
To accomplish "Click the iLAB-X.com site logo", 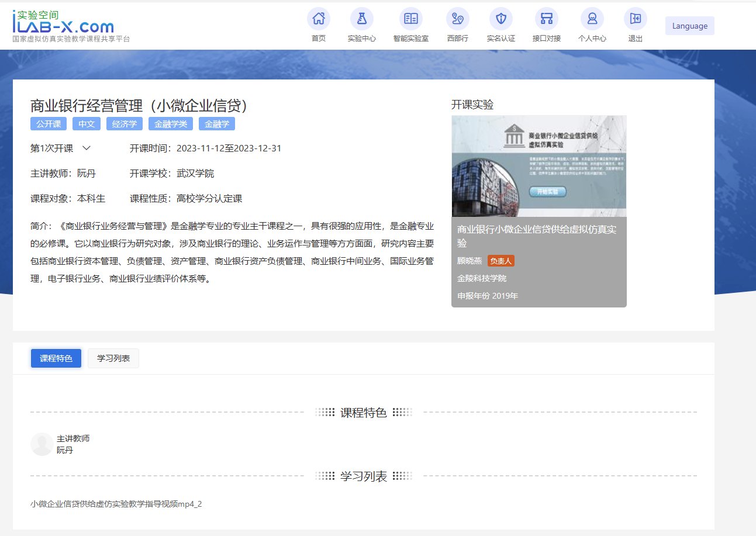I will click(x=63, y=23).
